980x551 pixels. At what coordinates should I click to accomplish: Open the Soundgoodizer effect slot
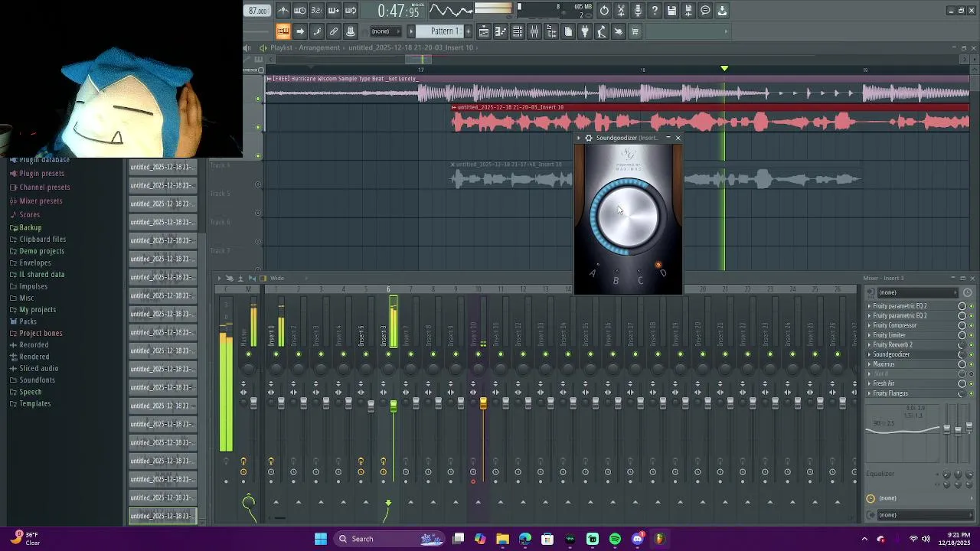click(892, 354)
